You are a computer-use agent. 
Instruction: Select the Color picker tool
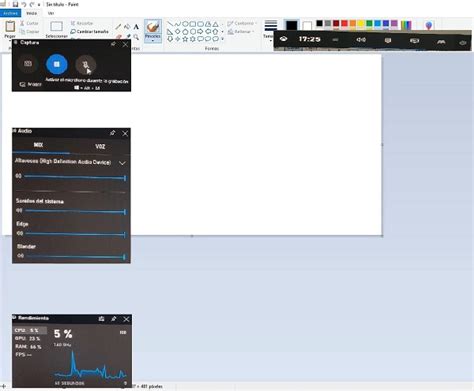[128, 37]
